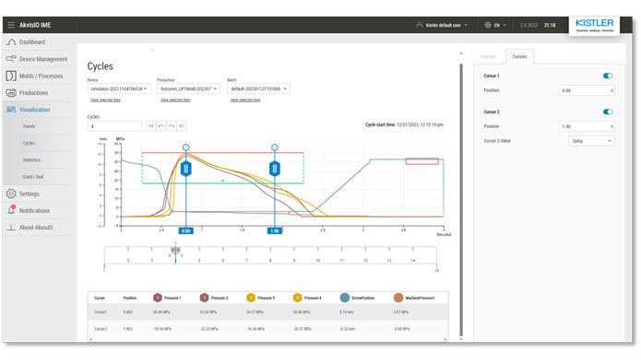Click Pressure 1 legend icon
Viewport: 641px width, 364px height.
click(x=158, y=298)
